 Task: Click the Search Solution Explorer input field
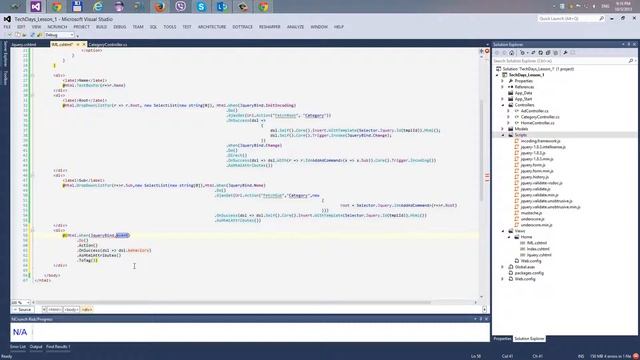(x=560, y=61)
